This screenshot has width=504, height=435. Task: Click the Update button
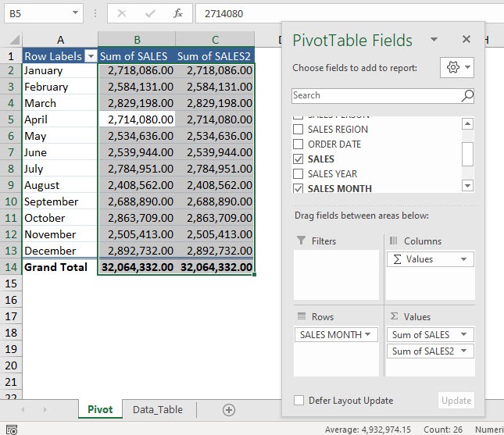[456, 401]
